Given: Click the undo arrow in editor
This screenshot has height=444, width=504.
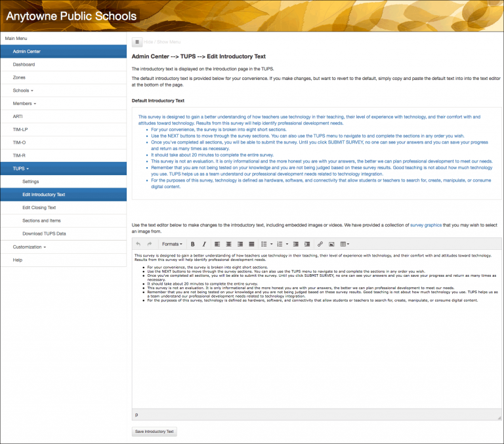Looking at the screenshot, I should pyautogui.click(x=138, y=244).
